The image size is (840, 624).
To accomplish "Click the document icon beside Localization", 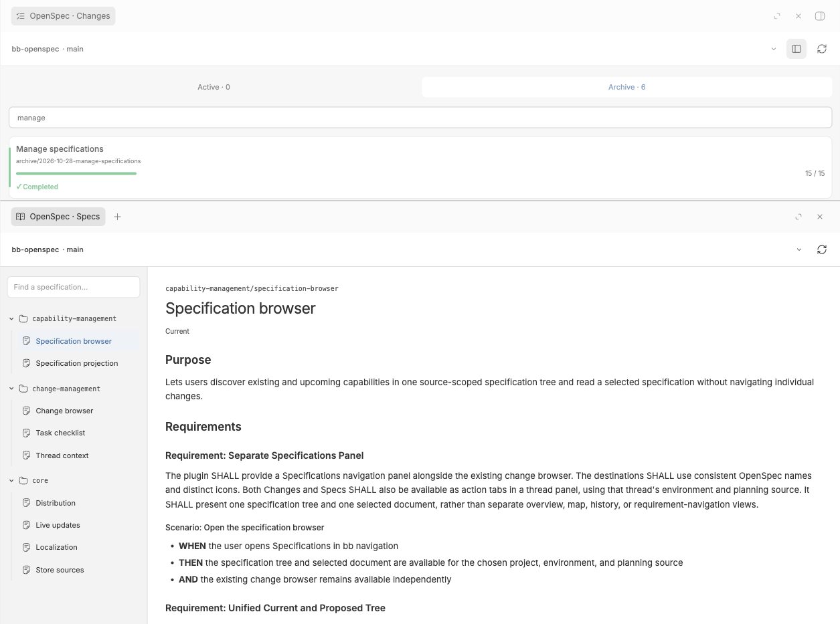I will click(x=26, y=547).
